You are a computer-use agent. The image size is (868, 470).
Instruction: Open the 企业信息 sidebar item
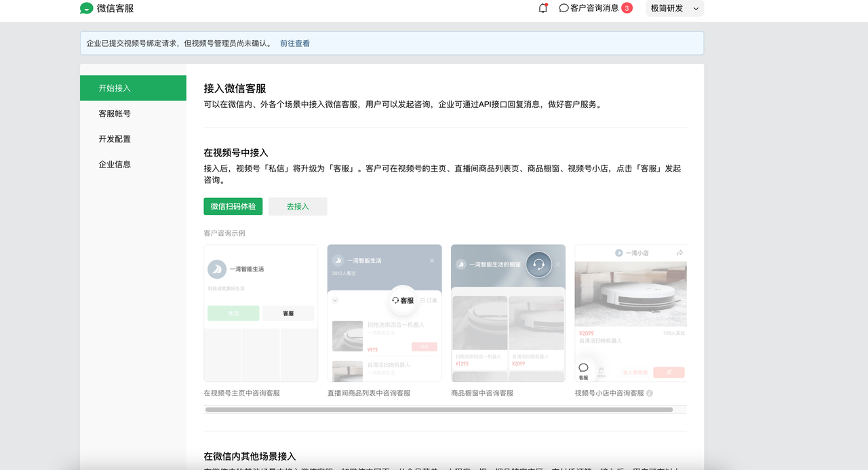[133, 164]
